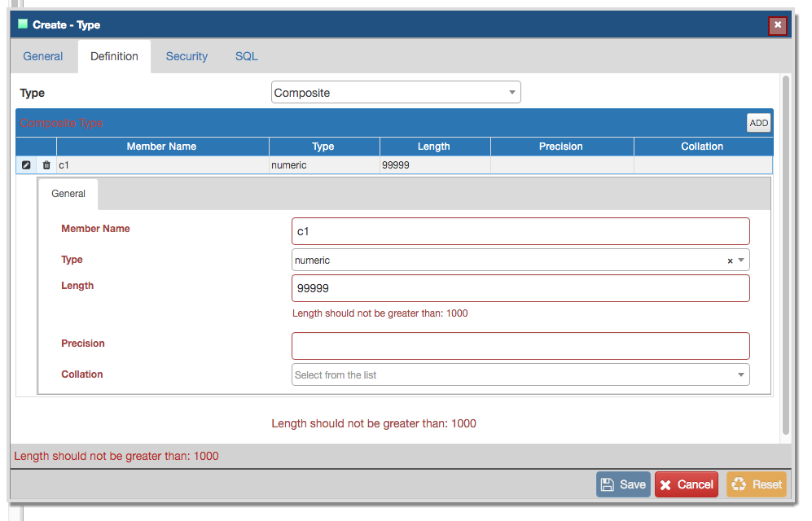812x521 pixels.
Task: Expand the member Type numeric dropdown
Action: [741, 260]
